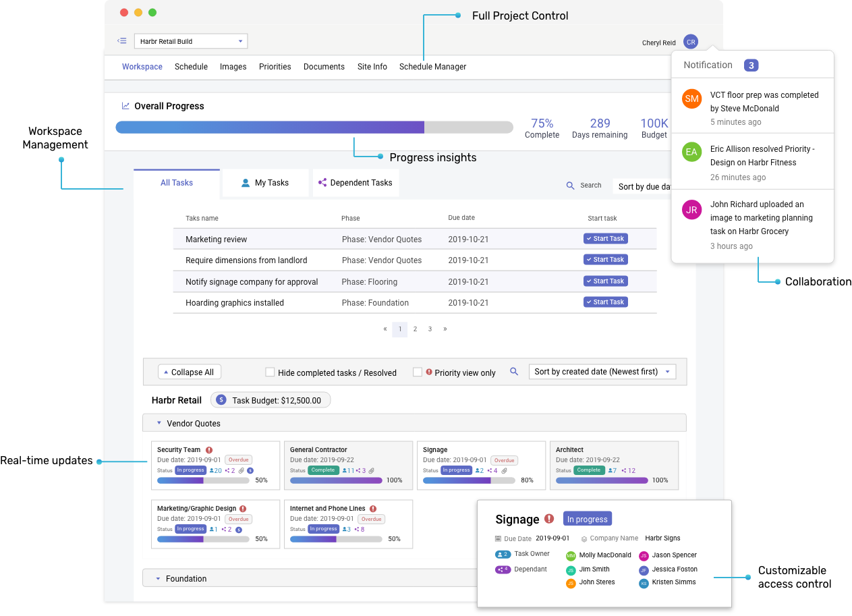Enable Priority view only filter
This screenshot has height=616, width=852.
(x=417, y=372)
